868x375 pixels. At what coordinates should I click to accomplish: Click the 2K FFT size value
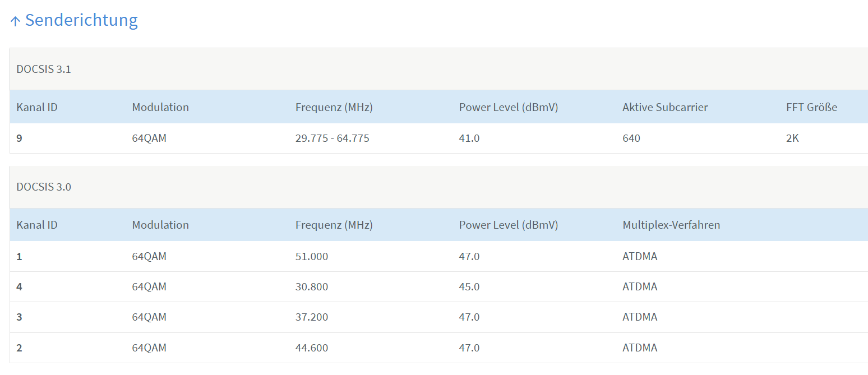coord(792,138)
